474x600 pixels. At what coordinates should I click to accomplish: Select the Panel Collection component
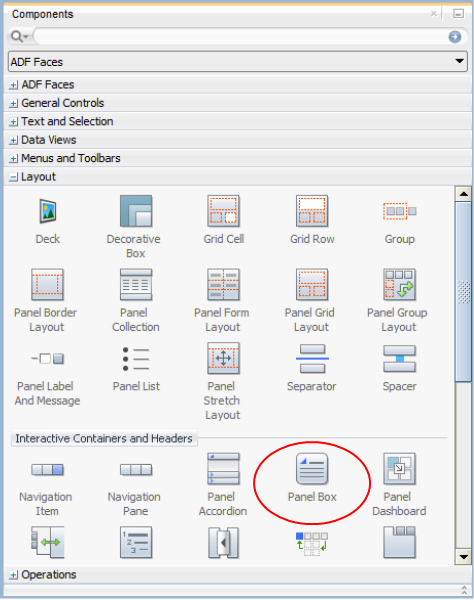pyautogui.click(x=135, y=301)
